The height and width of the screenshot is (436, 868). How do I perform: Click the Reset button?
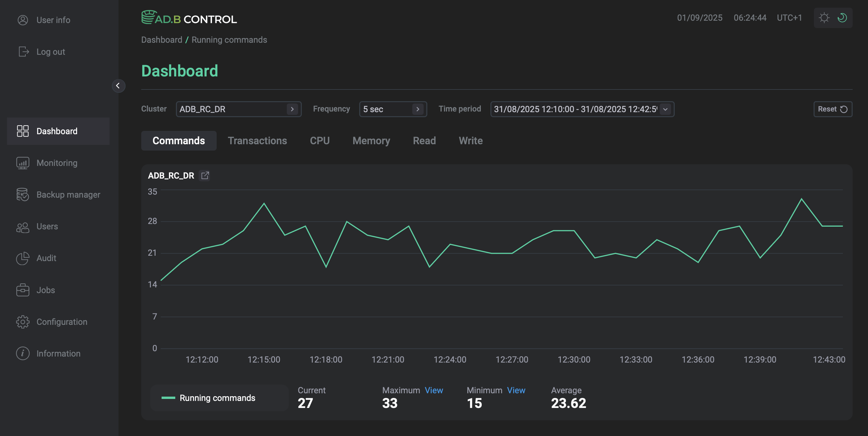click(832, 109)
